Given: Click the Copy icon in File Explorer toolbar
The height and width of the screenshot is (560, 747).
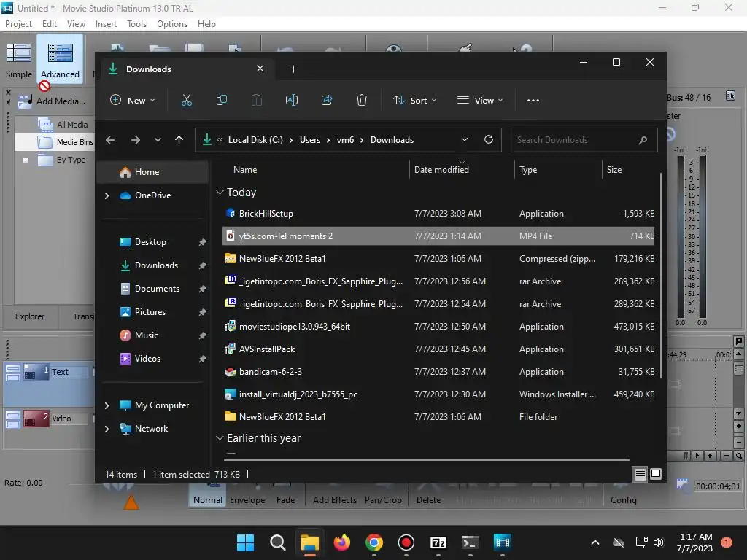Looking at the screenshot, I should pos(222,100).
